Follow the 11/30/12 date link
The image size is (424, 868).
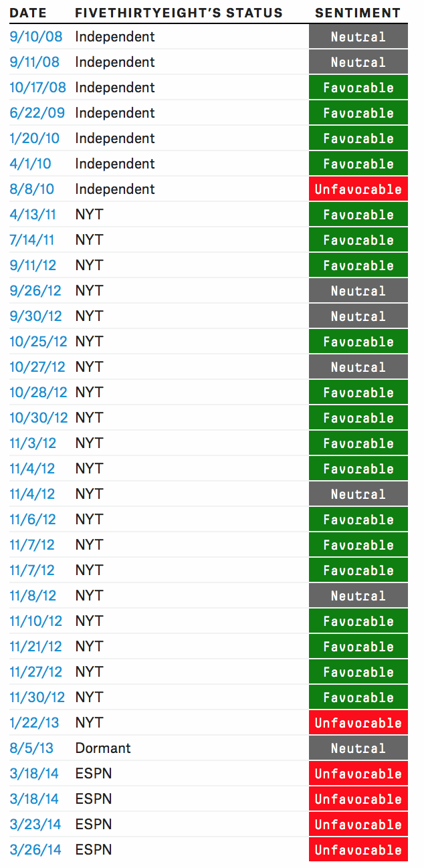coord(37,697)
